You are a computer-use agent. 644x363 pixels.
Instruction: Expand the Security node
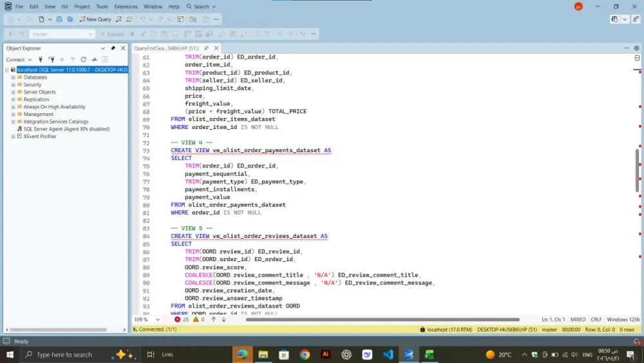(13, 84)
